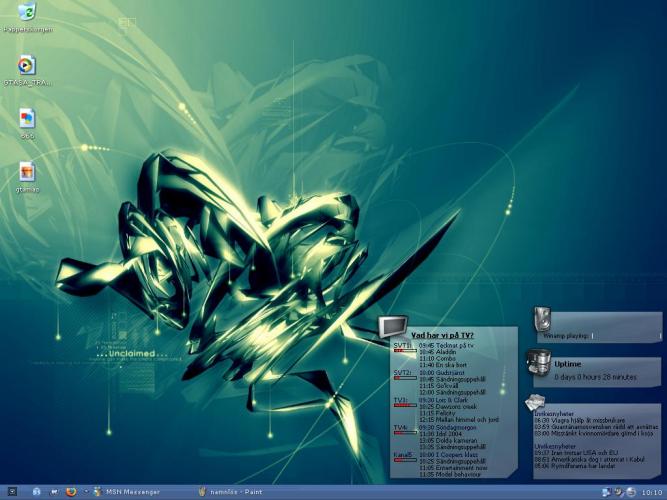Click the newspaper news widget icon
Viewport: 667px width, 500px height.
click(x=535, y=402)
